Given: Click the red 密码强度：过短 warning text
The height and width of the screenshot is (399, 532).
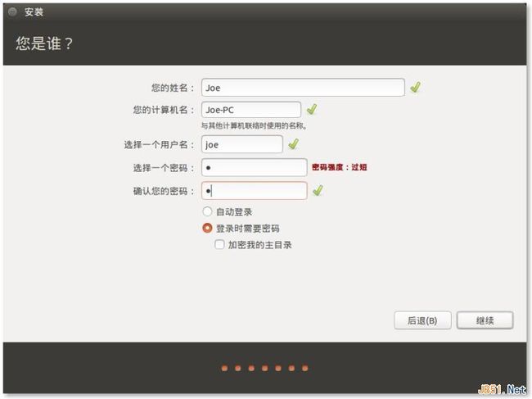Looking at the screenshot, I should click(x=340, y=167).
